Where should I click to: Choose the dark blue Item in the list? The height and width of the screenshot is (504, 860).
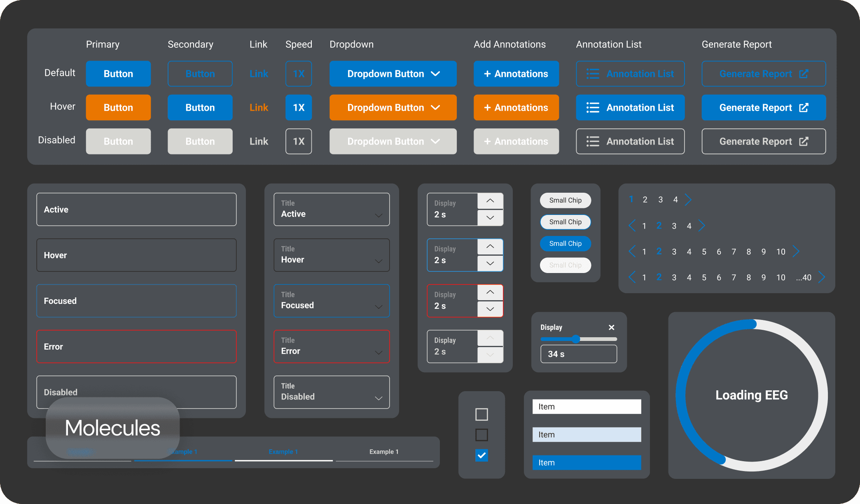pyautogui.click(x=587, y=462)
